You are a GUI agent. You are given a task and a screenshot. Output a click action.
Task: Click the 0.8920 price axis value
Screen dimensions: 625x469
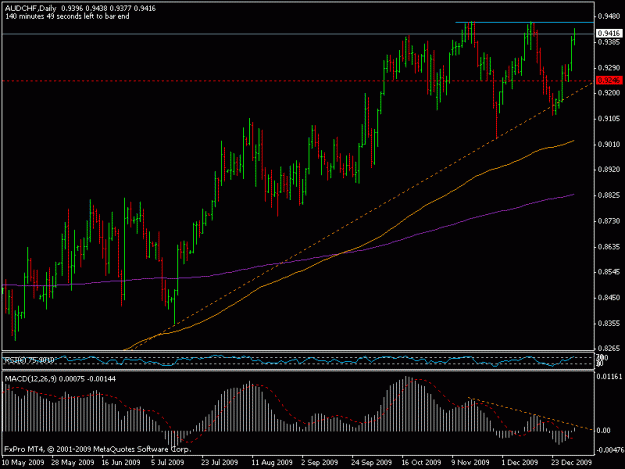coord(609,169)
